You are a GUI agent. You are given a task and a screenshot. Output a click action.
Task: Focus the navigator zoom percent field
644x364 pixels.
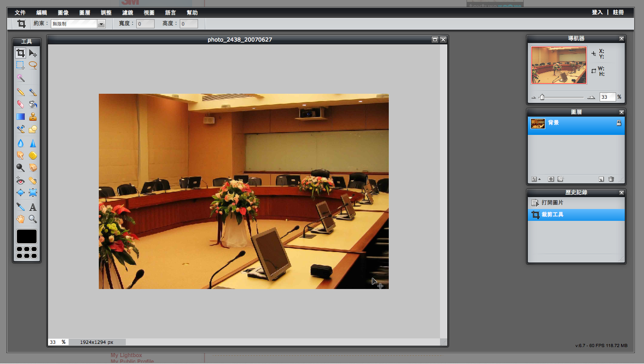(x=607, y=97)
